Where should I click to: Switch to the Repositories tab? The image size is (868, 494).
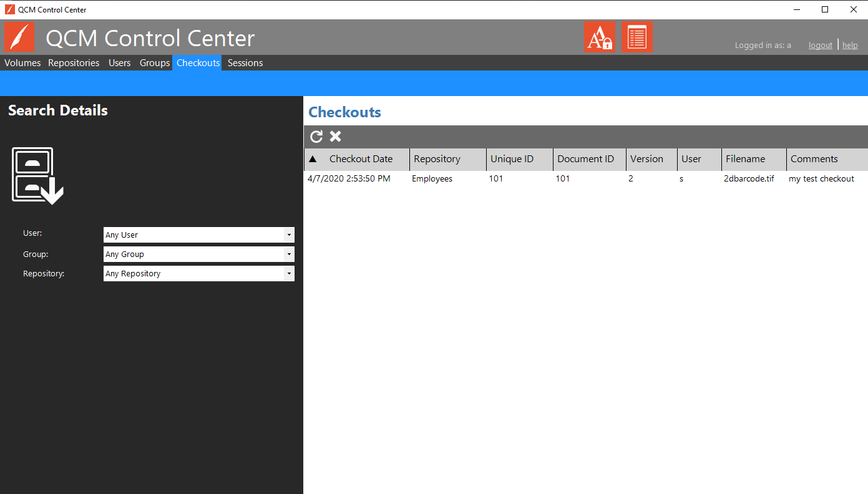coord(74,63)
